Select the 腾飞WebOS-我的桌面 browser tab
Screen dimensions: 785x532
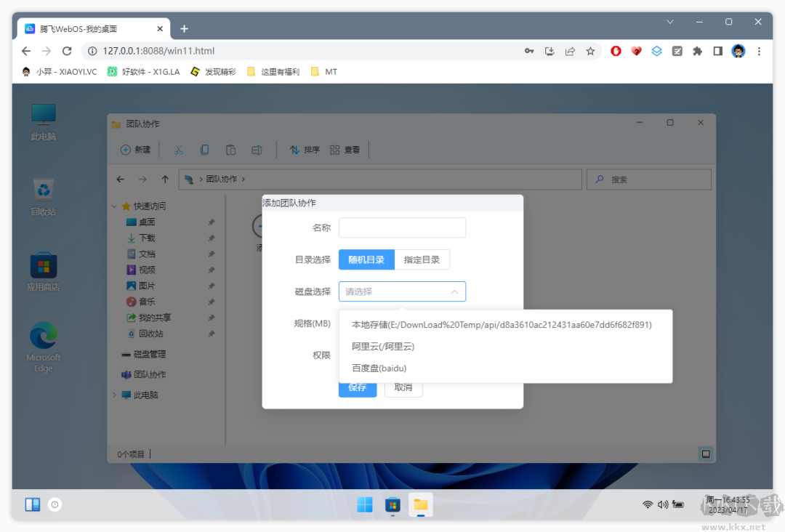point(94,29)
